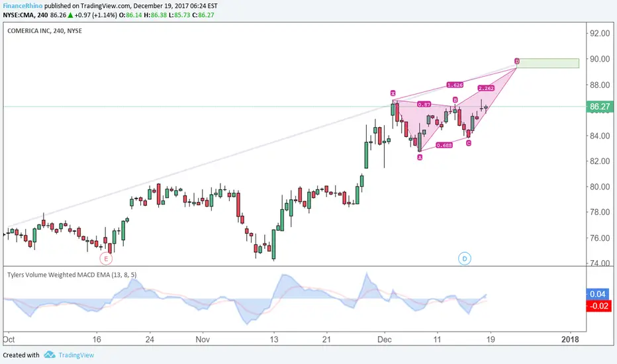
Task: Select the 0.04 MACD value tag
Action: tap(598, 294)
